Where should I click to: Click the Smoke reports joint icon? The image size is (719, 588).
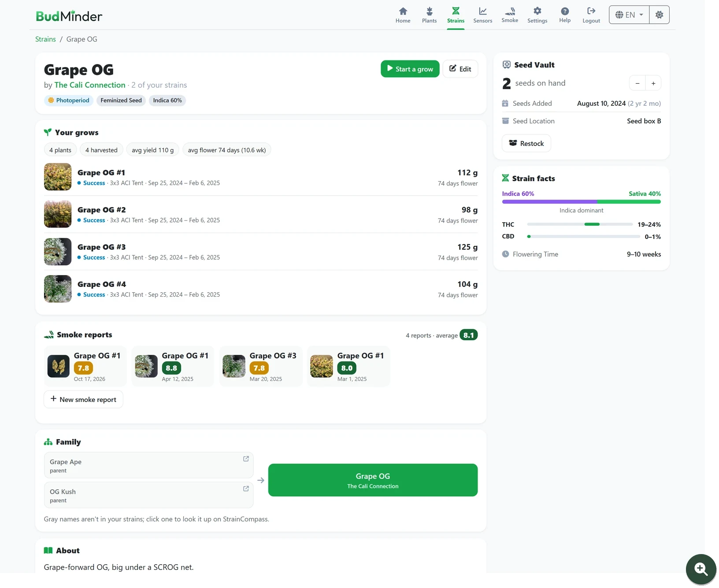click(49, 335)
